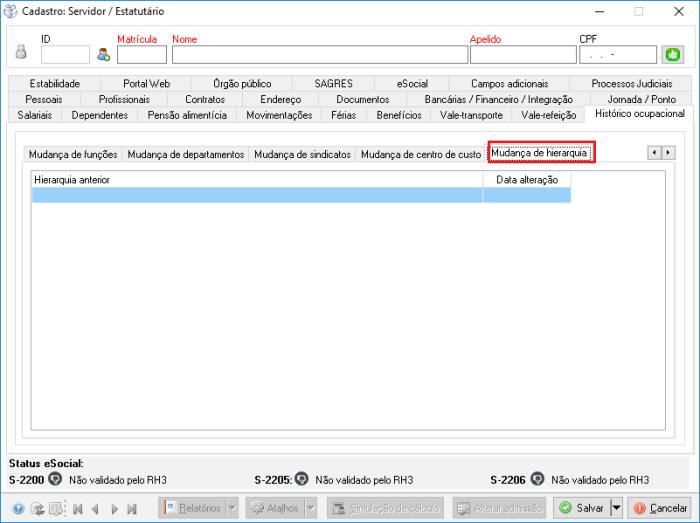Click the Cancelar button

pyautogui.click(x=659, y=508)
